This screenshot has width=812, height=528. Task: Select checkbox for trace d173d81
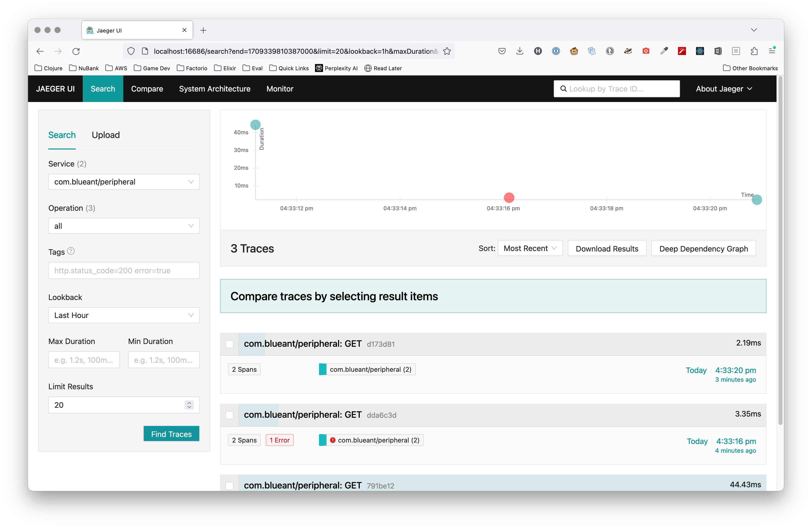coord(229,344)
